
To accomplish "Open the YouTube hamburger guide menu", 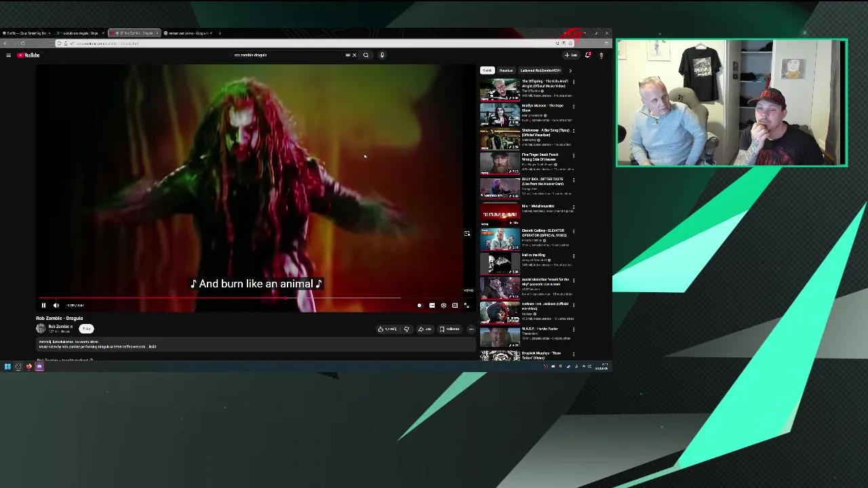I will (8, 55).
